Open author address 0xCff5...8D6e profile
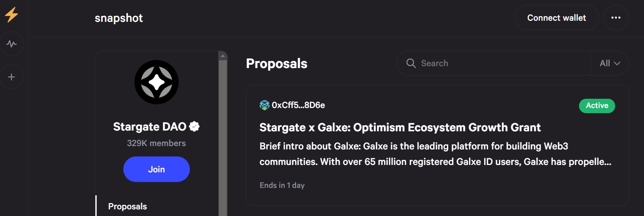Screen dimensions: 644x216 click(298, 105)
